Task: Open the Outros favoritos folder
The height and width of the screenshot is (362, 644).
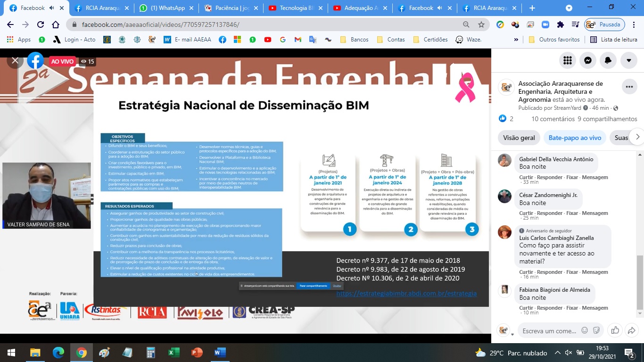Action: coord(554,40)
